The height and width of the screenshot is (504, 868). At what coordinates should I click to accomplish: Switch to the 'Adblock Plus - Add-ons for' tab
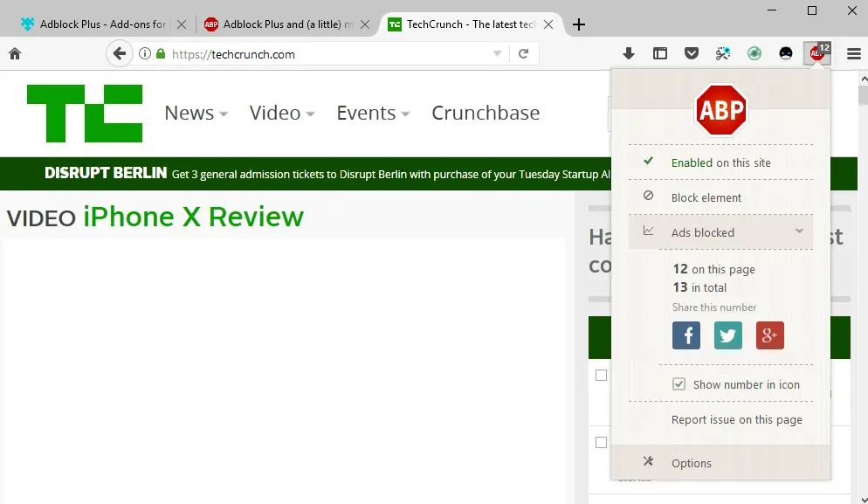(102, 24)
